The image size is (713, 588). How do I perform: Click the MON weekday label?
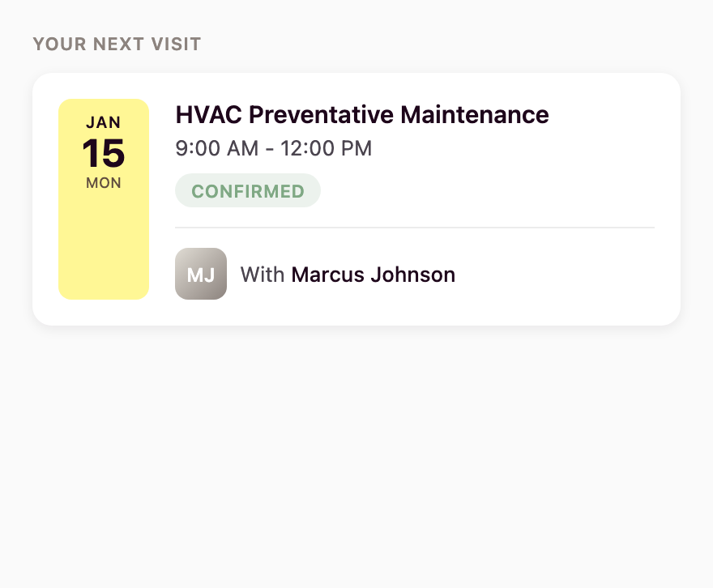pos(104,183)
